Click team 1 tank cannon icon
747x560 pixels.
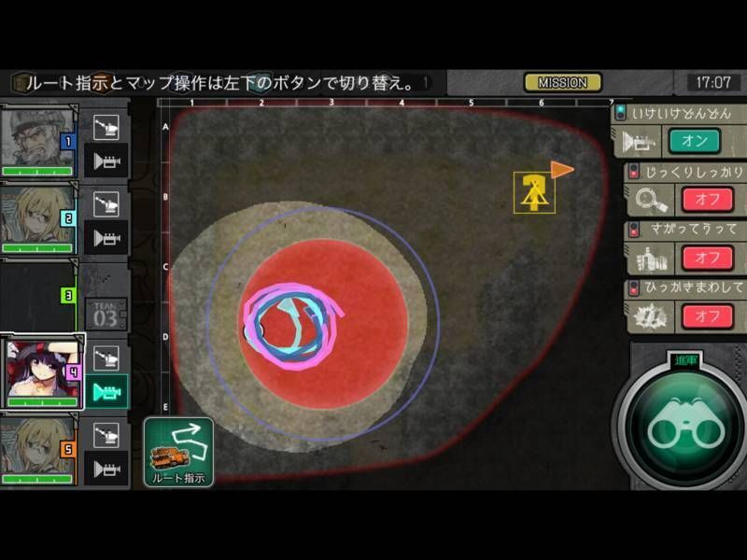106,127
